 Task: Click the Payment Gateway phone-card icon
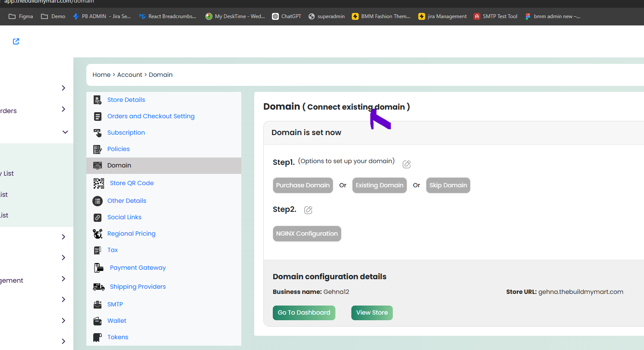[x=99, y=268]
